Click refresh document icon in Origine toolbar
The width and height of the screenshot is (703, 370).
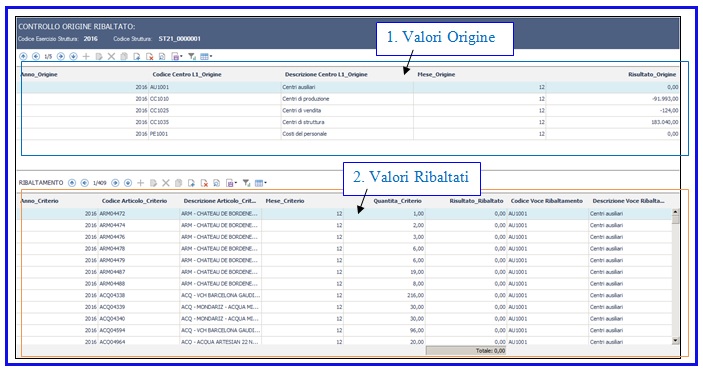pos(162,57)
